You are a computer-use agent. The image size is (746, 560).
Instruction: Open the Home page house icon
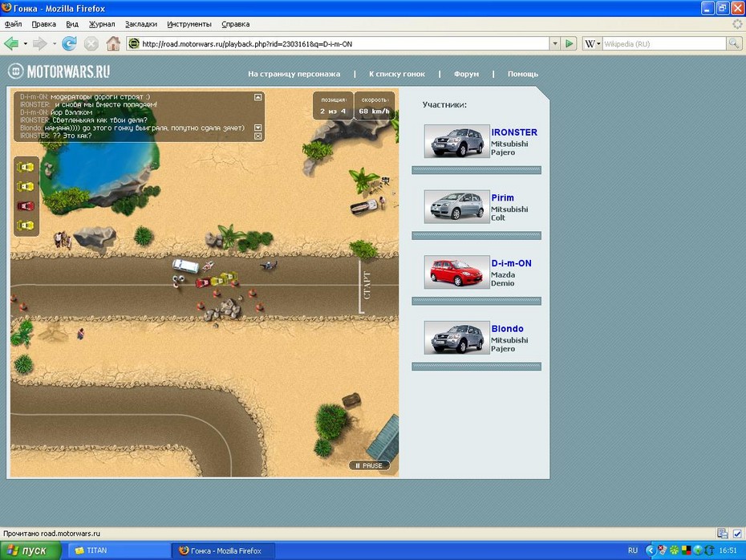pyautogui.click(x=113, y=44)
